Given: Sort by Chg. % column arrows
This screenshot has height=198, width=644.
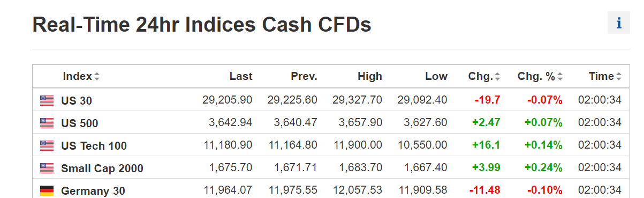Looking at the screenshot, I should (x=560, y=77).
